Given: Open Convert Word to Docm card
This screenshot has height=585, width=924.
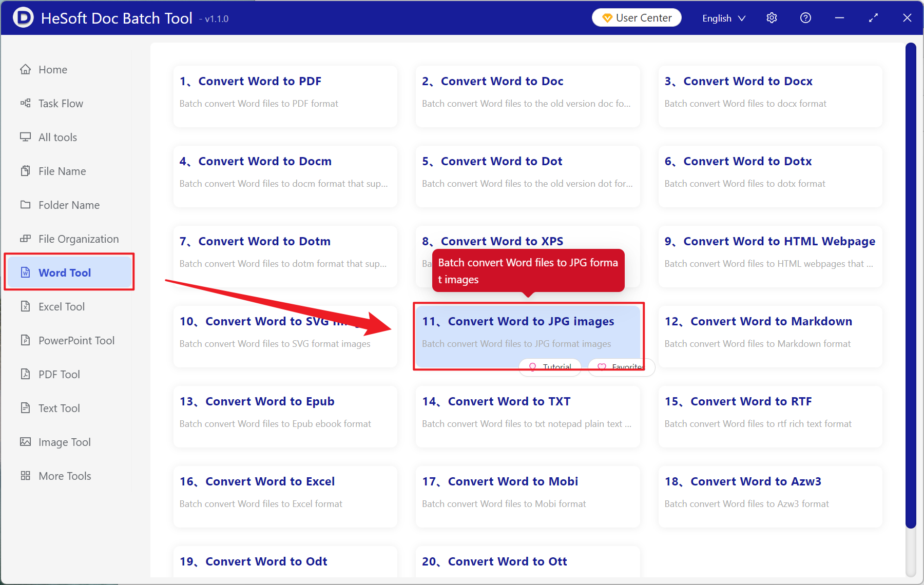Looking at the screenshot, I should coord(285,177).
